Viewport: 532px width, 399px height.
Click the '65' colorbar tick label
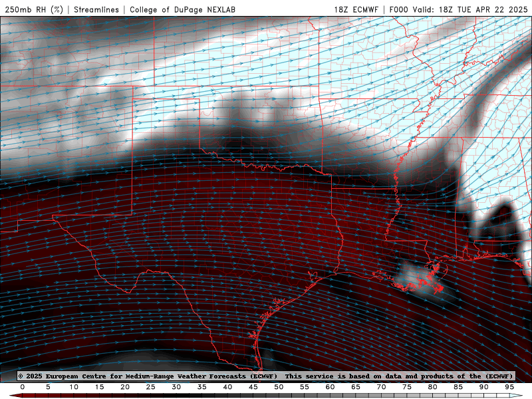click(x=356, y=387)
